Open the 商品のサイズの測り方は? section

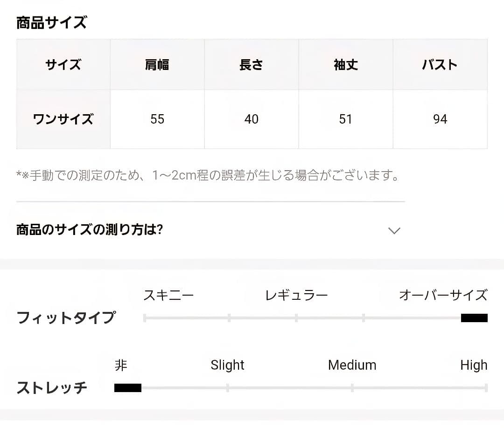(x=89, y=230)
